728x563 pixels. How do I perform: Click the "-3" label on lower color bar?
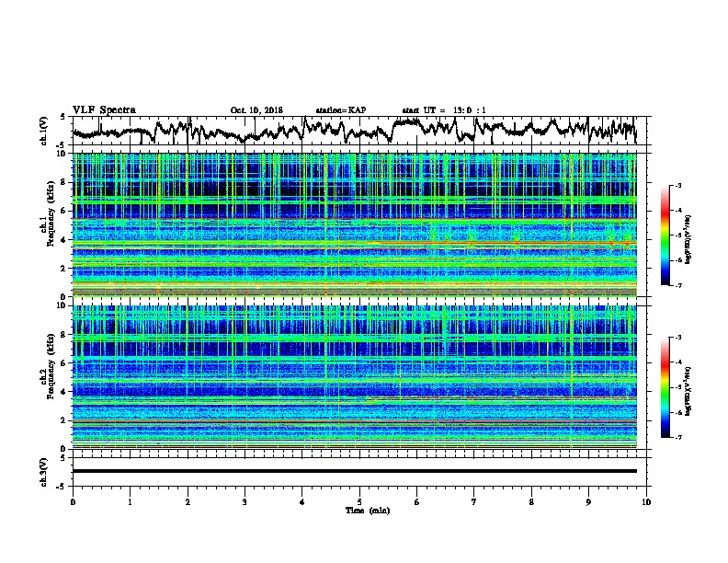click(x=678, y=338)
